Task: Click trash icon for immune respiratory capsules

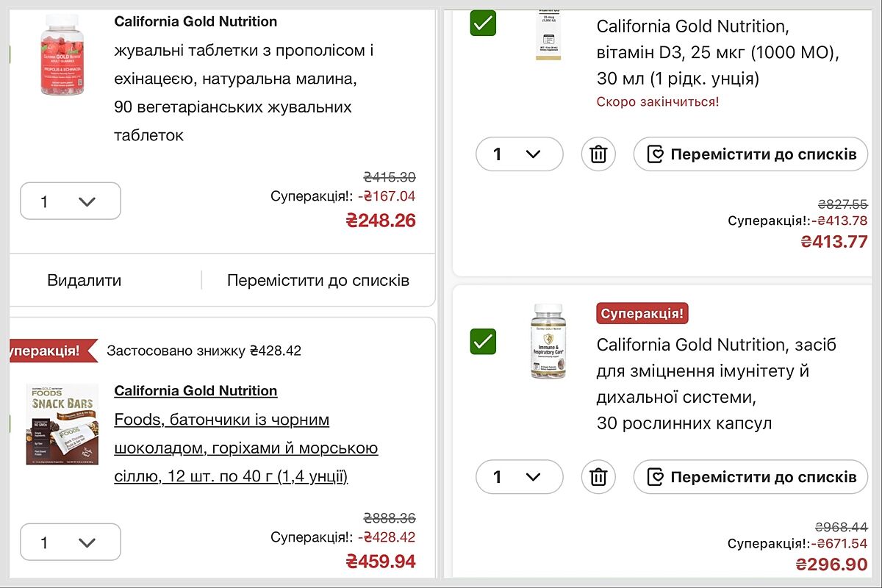Action: point(598,477)
